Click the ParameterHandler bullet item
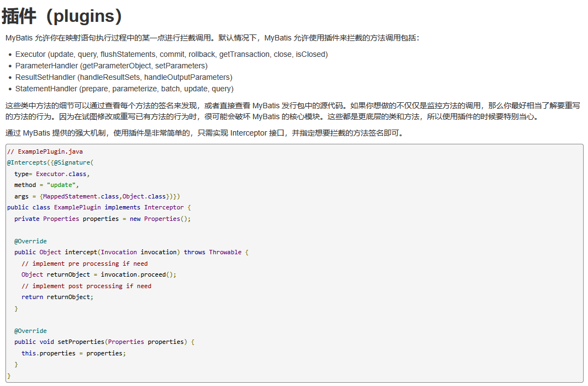 (111, 66)
